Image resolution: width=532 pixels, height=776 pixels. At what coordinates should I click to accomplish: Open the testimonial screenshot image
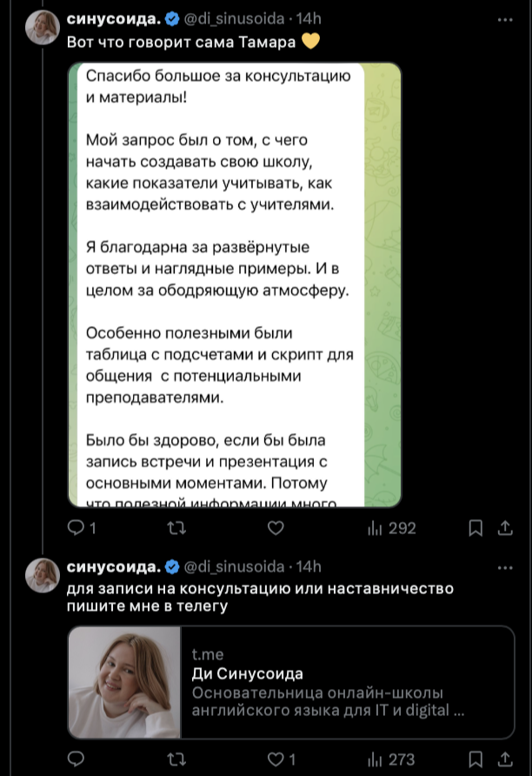click(235, 284)
